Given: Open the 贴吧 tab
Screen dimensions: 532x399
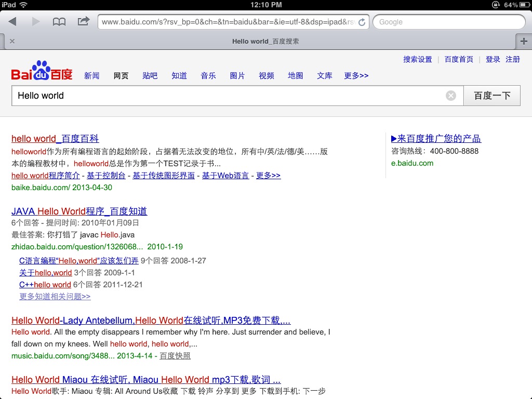Looking at the screenshot, I should [x=150, y=76].
